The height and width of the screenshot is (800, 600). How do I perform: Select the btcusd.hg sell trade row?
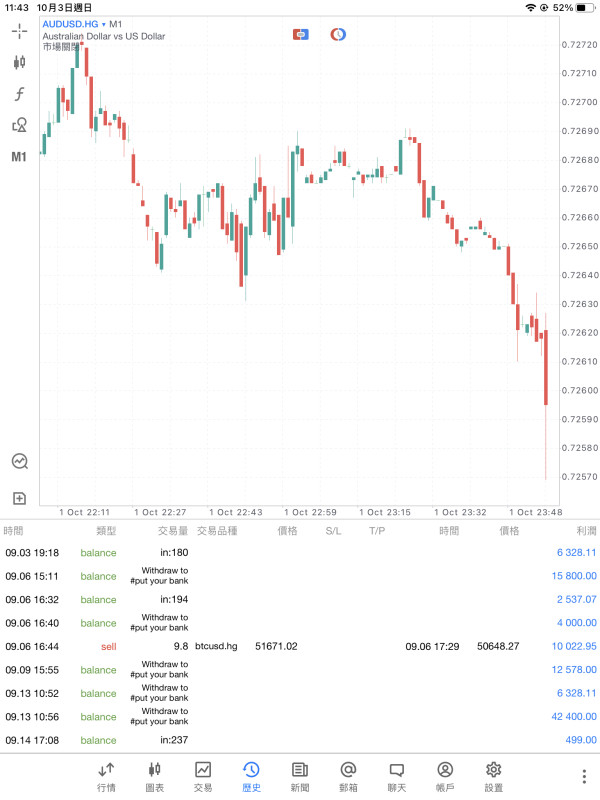(300, 646)
